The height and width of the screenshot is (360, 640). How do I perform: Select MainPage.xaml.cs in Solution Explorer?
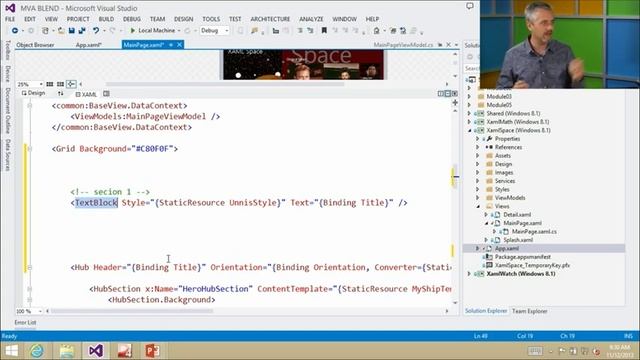click(x=534, y=231)
